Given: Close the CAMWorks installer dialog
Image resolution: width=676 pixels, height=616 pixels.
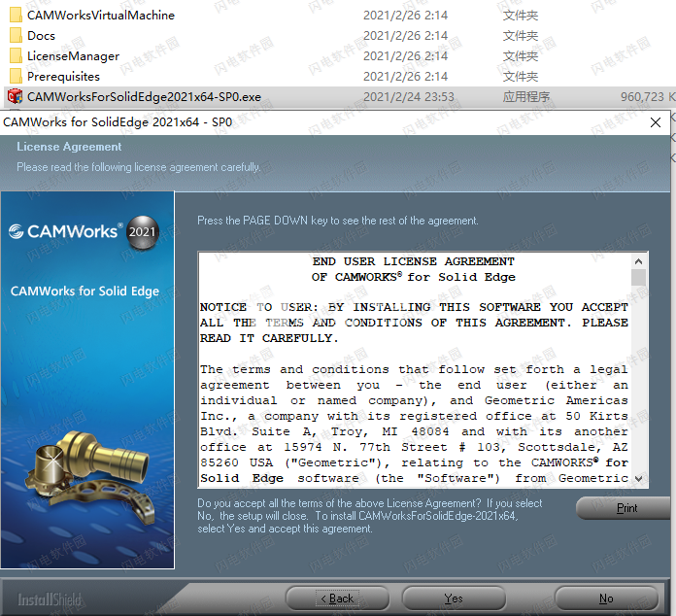Looking at the screenshot, I should pos(656,122).
